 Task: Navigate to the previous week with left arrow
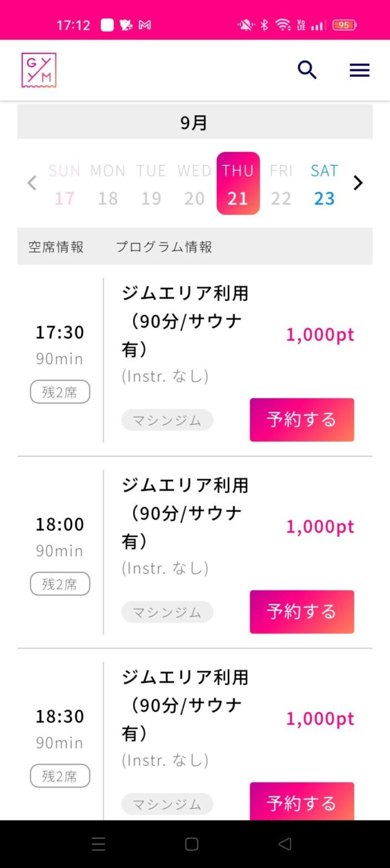pyautogui.click(x=32, y=183)
